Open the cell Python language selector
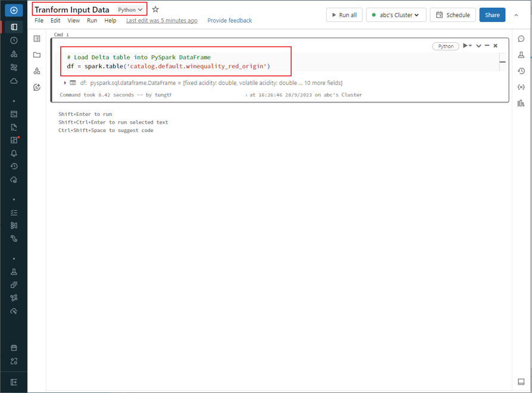The image size is (532, 393). pos(446,46)
